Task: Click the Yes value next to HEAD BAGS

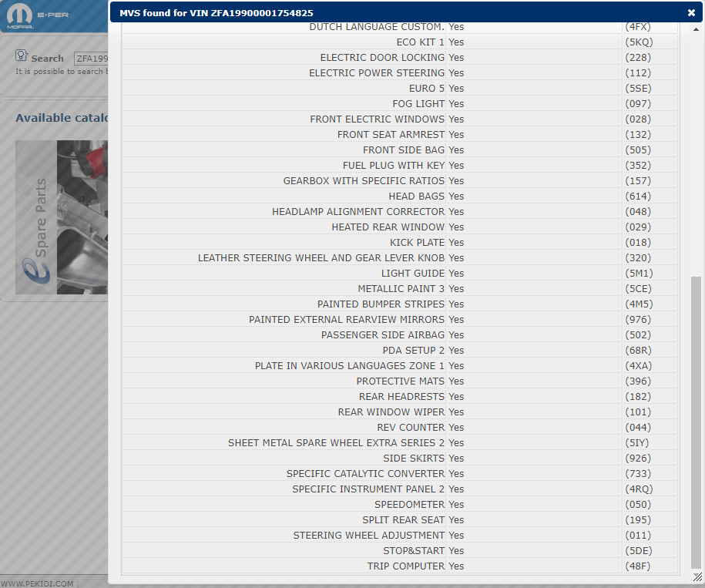Action: click(x=456, y=197)
